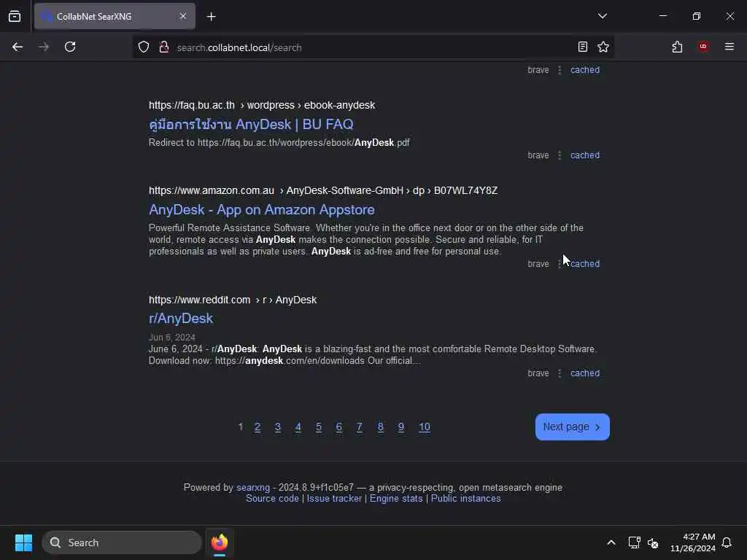Viewport: 747px width, 560px height.
Task: Open the muted volume tray icon
Action: click(653, 542)
